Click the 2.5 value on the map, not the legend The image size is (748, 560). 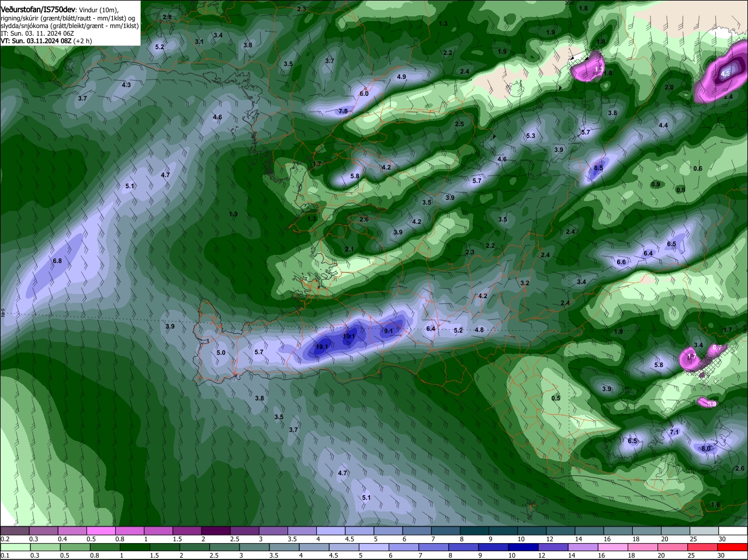tap(459, 124)
